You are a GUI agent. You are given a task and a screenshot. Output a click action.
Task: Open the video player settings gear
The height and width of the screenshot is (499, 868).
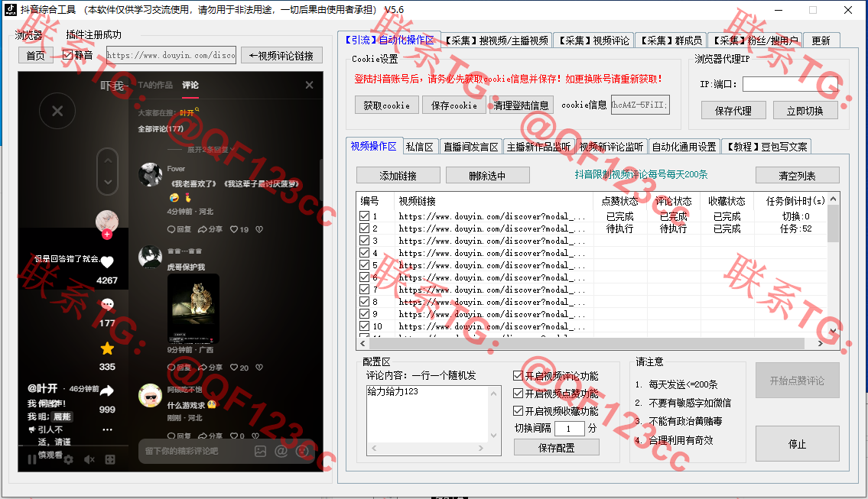[x=69, y=460]
